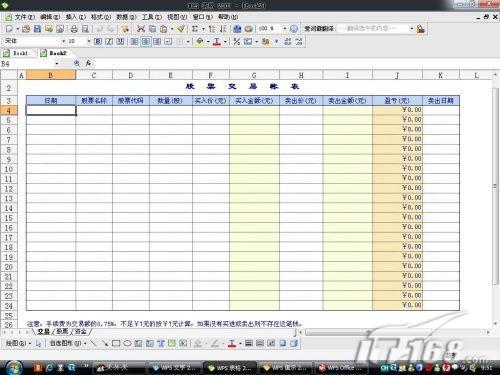Toggle center alignment
Screen dimensions: 500x375
[x=146, y=41]
